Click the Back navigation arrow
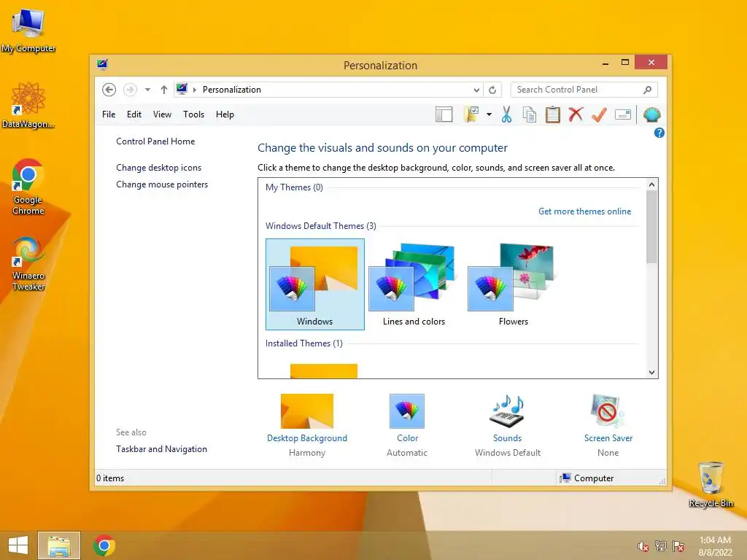The height and width of the screenshot is (560, 747). (109, 90)
